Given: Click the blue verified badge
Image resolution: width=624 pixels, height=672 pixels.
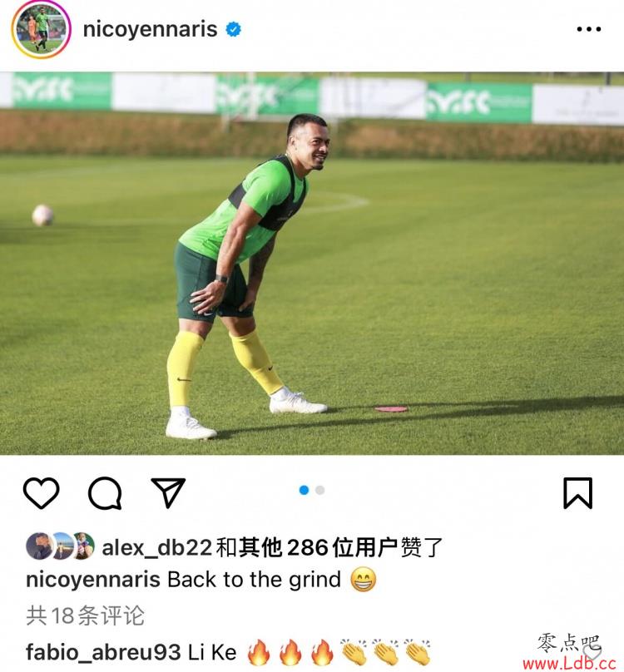Looking at the screenshot, I should pos(233,29).
